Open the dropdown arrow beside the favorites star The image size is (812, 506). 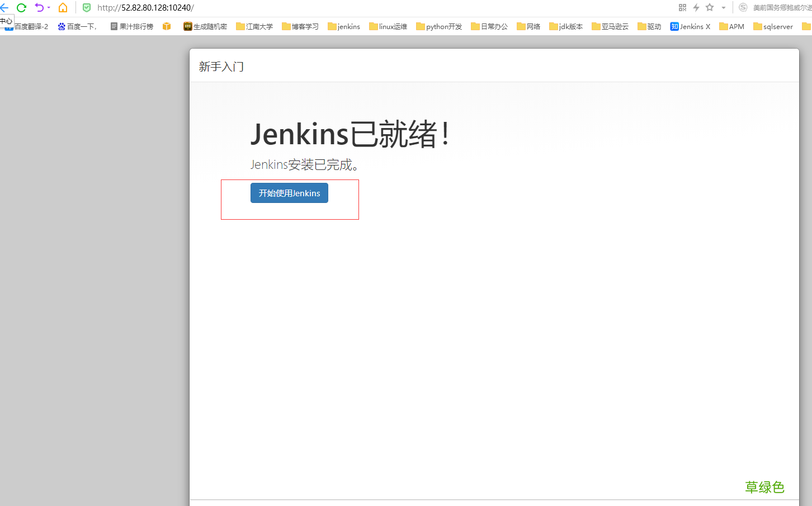(x=723, y=7)
